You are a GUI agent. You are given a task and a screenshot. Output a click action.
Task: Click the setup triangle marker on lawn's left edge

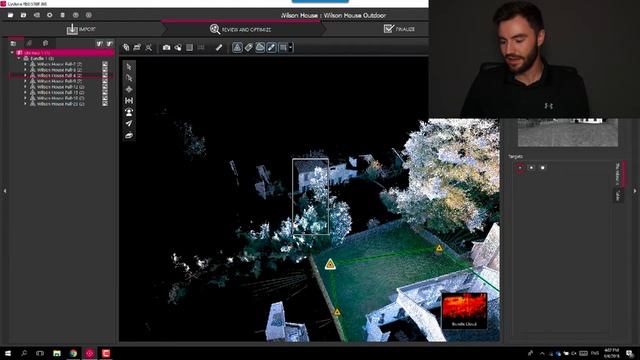click(330, 264)
